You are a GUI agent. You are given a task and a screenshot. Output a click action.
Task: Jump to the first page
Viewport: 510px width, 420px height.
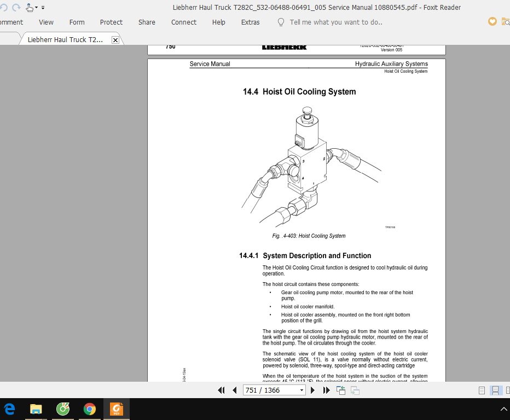(222, 390)
